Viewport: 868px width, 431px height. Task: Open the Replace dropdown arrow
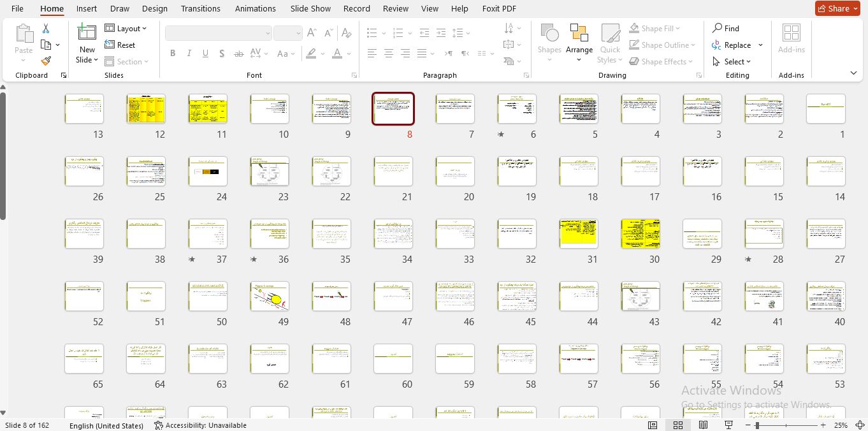point(760,45)
